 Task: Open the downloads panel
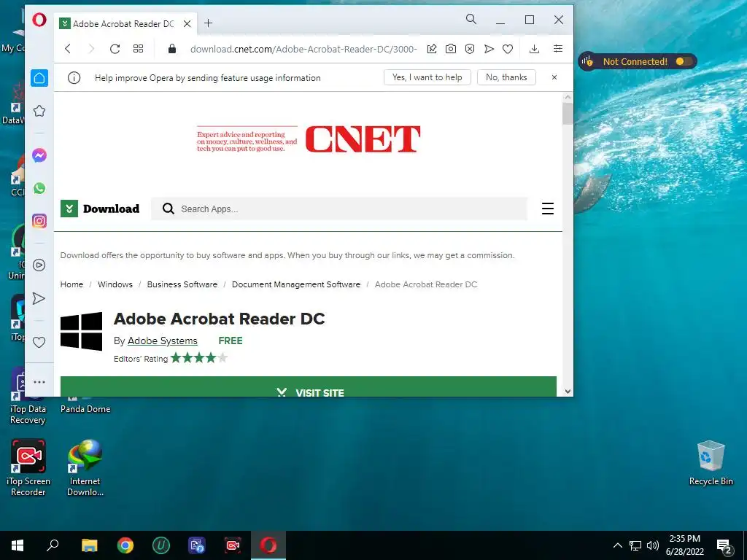(535, 49)
